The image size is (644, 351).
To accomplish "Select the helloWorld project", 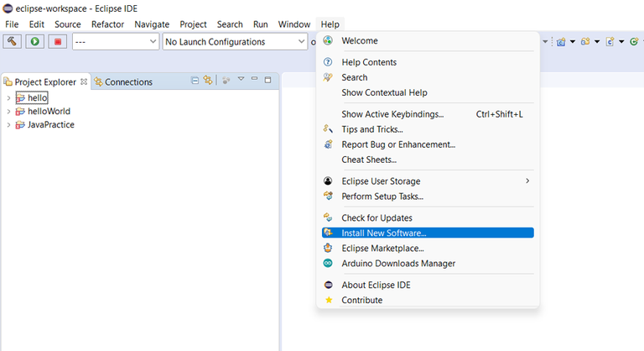I will click(49, 111).
